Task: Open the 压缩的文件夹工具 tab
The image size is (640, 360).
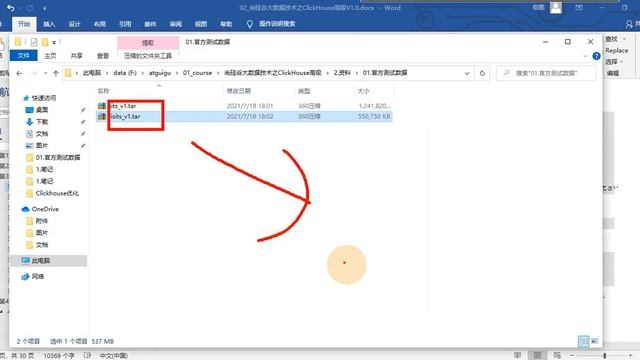Action: pos(148,56)
